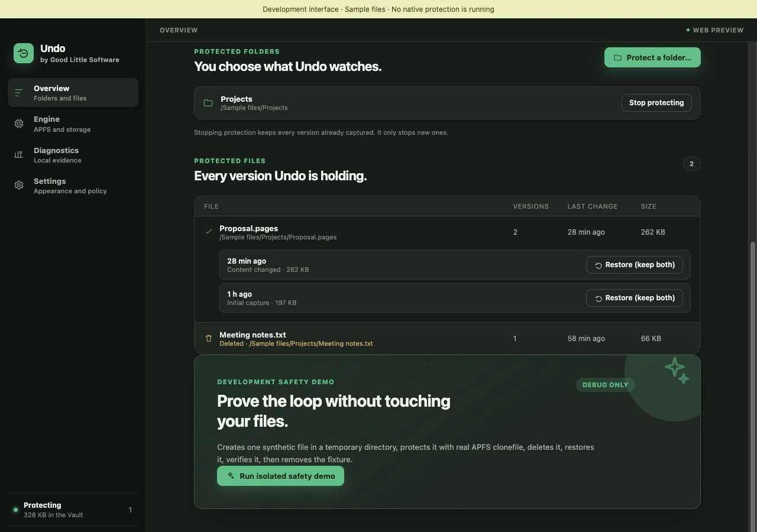Click the folder icon beside Projects
The height and width of the screenshot is (532, 757).
click(x=208, y=103)
